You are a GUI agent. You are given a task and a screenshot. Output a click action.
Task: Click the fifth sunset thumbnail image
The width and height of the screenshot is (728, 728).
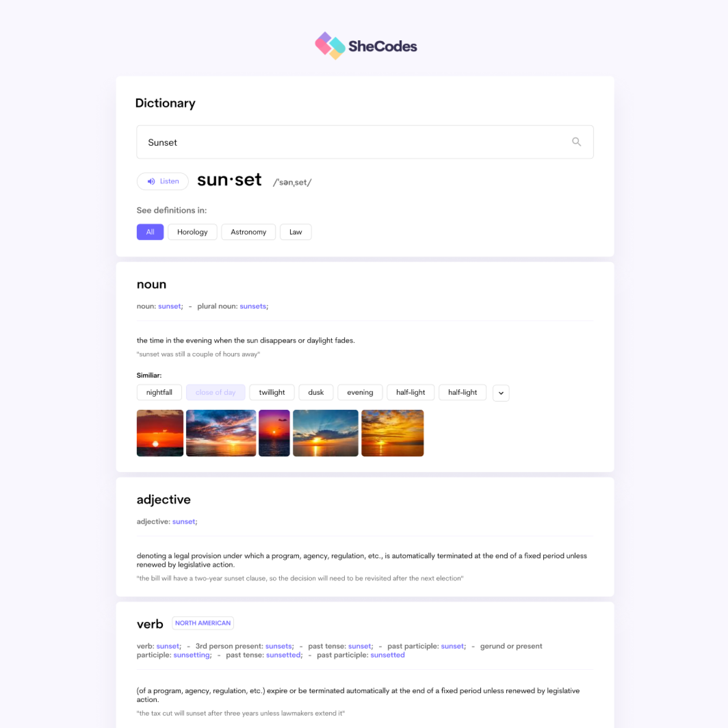tap(392, 433)
